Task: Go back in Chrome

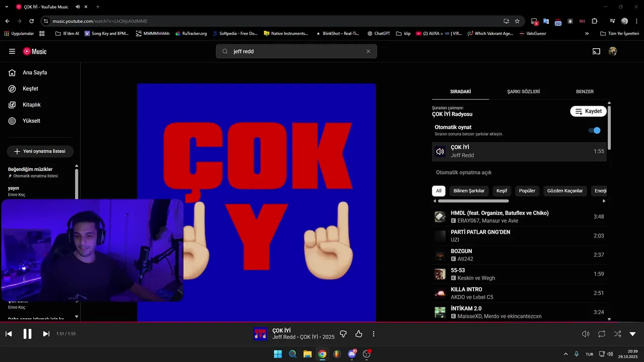Action: tap(7, 21)
